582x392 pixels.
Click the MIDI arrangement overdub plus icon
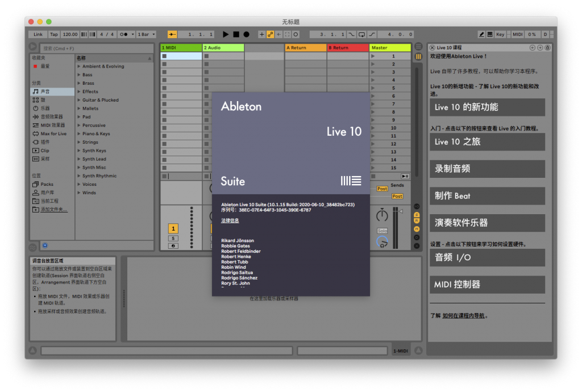(261, 34)
